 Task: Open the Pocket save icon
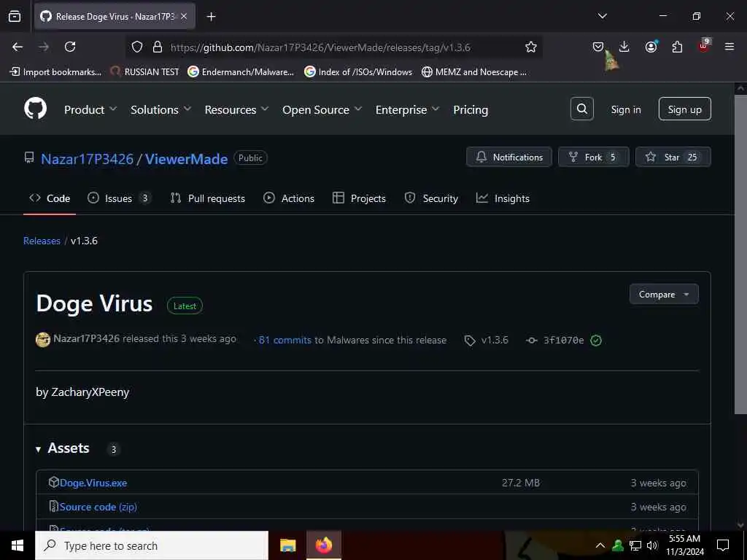coord(598,47)
